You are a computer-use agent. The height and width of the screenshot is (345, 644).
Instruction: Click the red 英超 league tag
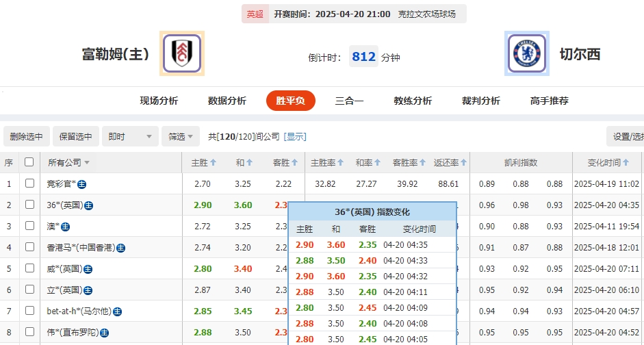click(x=255, y=14)
